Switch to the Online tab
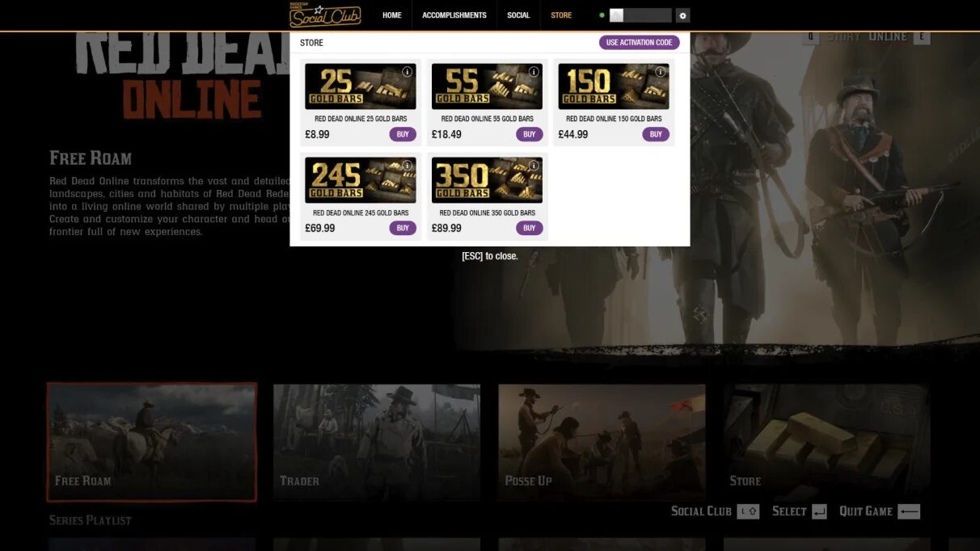 click(888, 36)
